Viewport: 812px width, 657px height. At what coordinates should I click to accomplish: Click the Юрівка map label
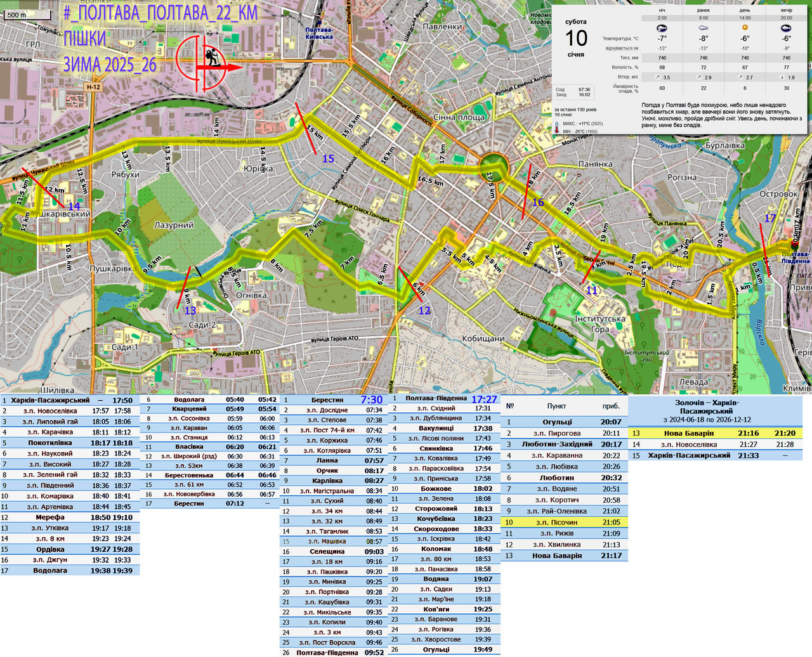tap(258, 169)
